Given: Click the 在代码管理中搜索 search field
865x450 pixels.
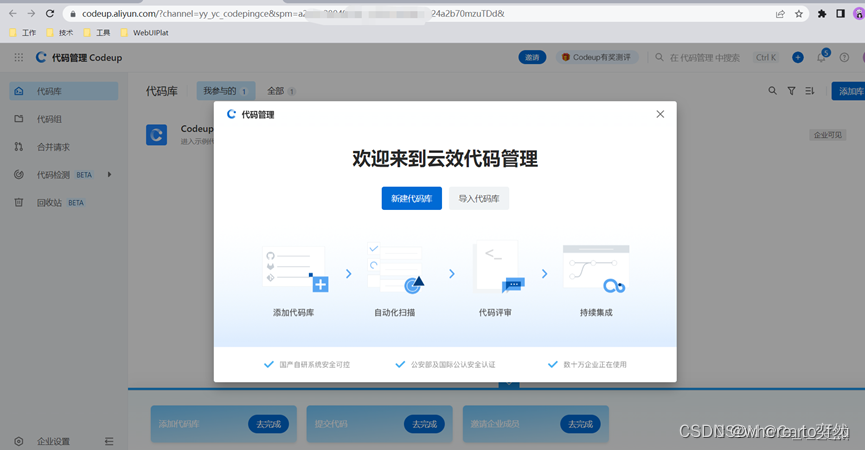Looking at the screenshot, I should (704, 57).
